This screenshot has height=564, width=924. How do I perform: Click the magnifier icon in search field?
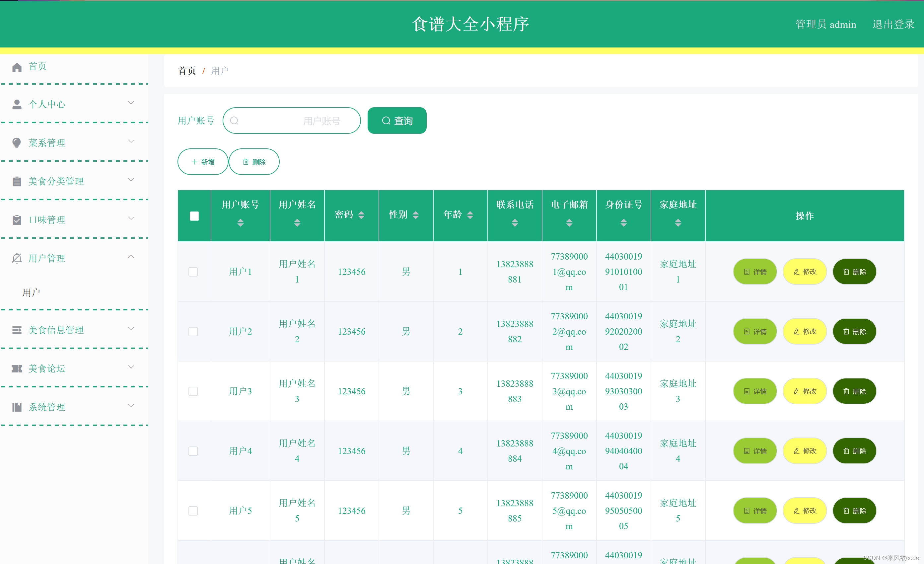pyautogui.click(x=234, y=121)
